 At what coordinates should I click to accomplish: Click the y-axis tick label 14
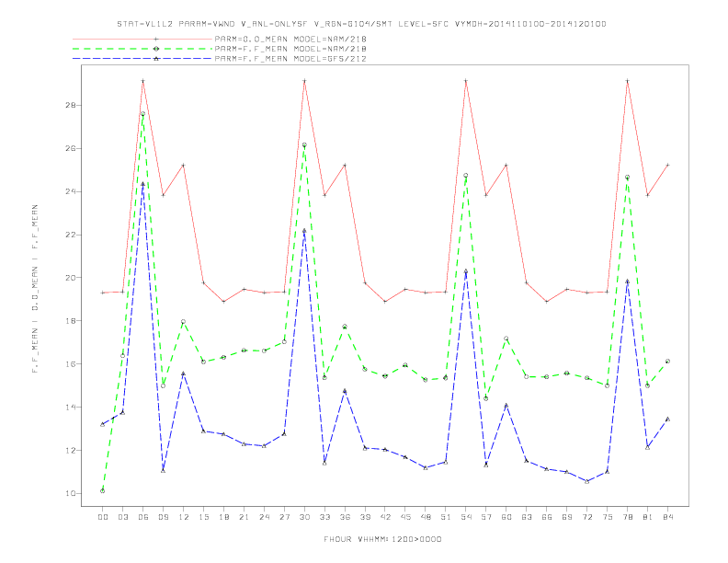(x=71, y=407)
